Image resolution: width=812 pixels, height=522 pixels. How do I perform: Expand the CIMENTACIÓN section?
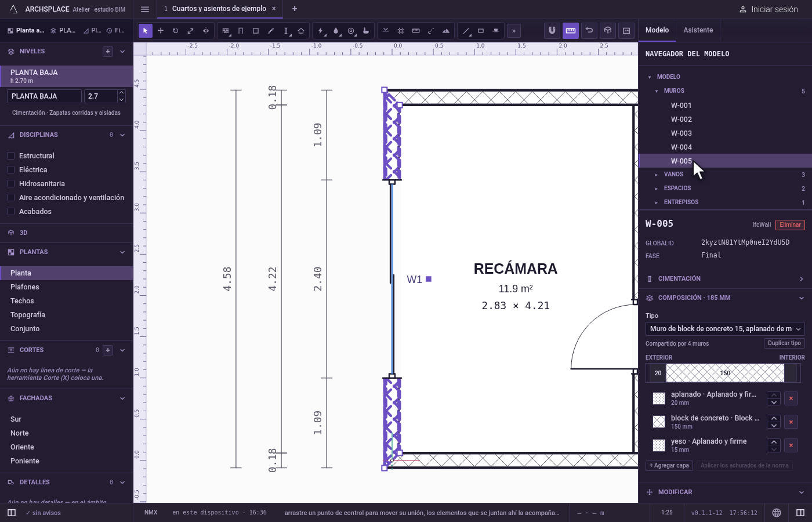click(x=725, y=279)
